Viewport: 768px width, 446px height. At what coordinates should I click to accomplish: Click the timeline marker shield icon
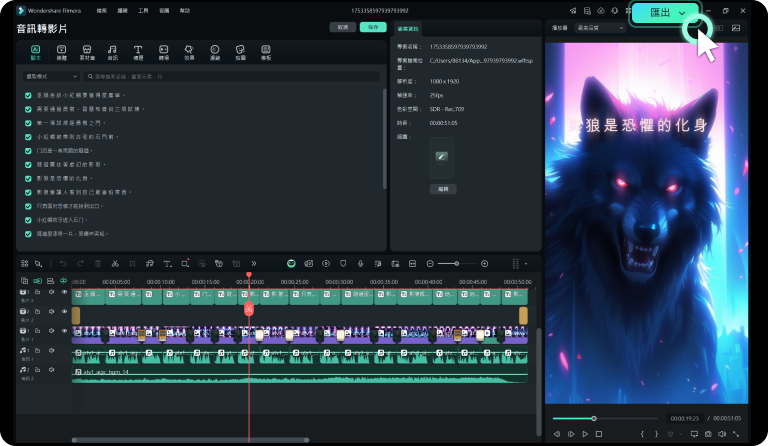(343, 264)
